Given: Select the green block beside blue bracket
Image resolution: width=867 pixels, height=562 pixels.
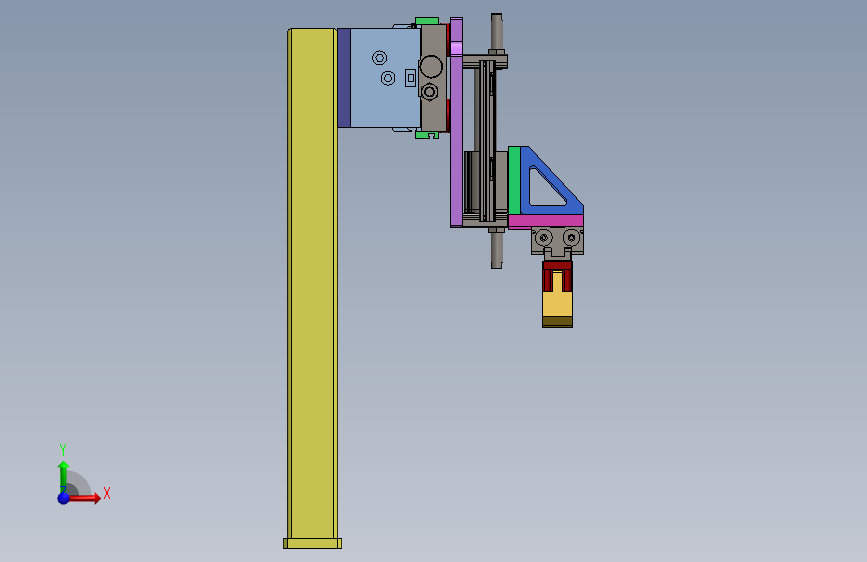Looking at the screenshot, I should pyautogui.click(x=514, y=180).
